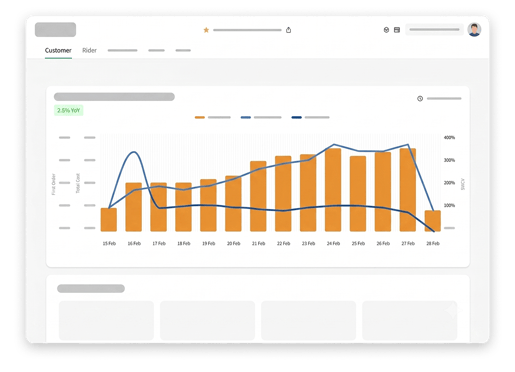Click the 300% axis label
515x372 pixels.
(449, 160)
